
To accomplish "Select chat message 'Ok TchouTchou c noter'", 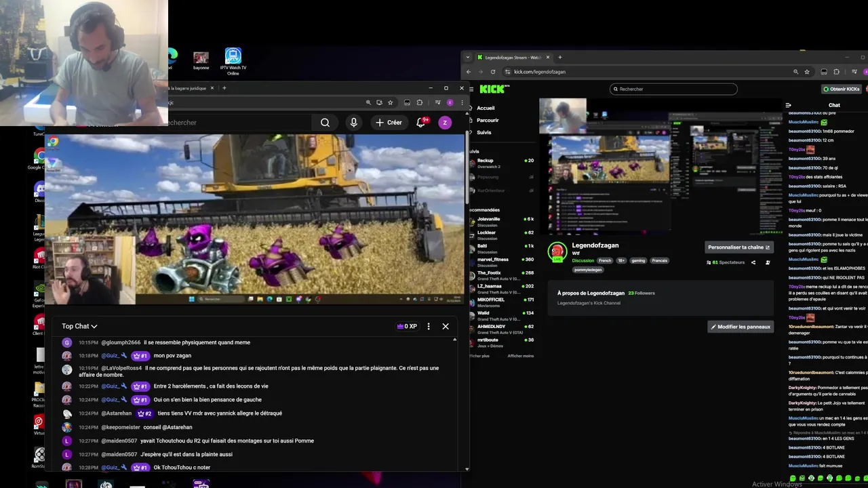I will coord(182,468).
